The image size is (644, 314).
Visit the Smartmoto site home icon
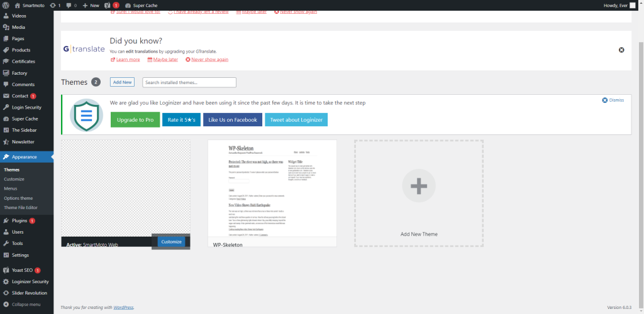(x=17, y=5)
